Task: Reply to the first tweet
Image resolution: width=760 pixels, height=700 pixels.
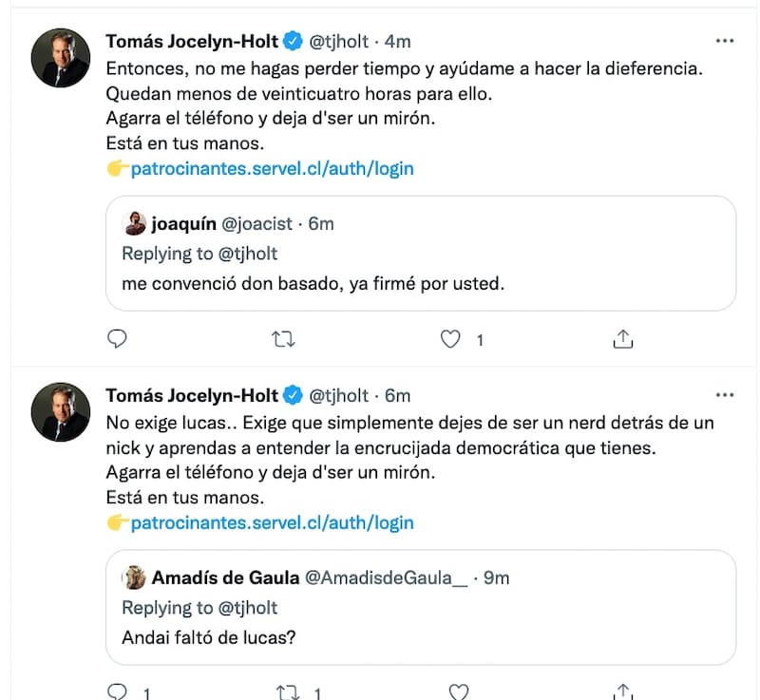Action: pyautogui.click(x=118, y=338)
